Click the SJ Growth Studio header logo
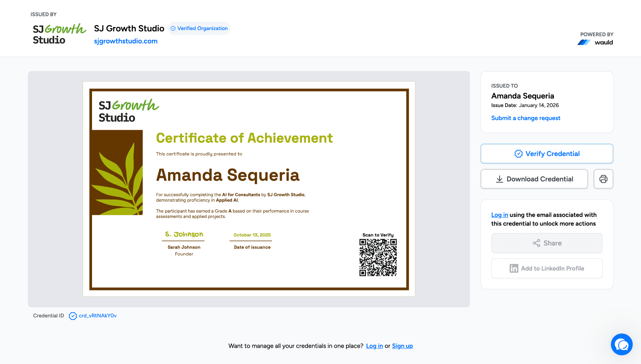 click(59, 34)
